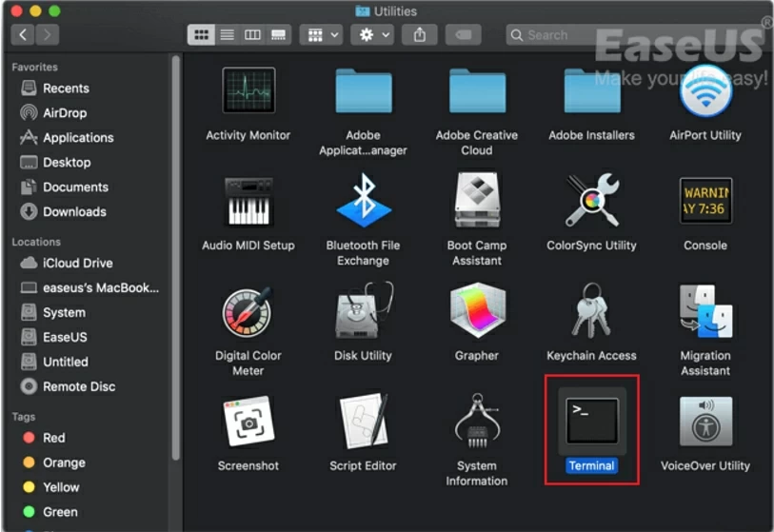Open Boot Camp Assistant

[477, 202]
